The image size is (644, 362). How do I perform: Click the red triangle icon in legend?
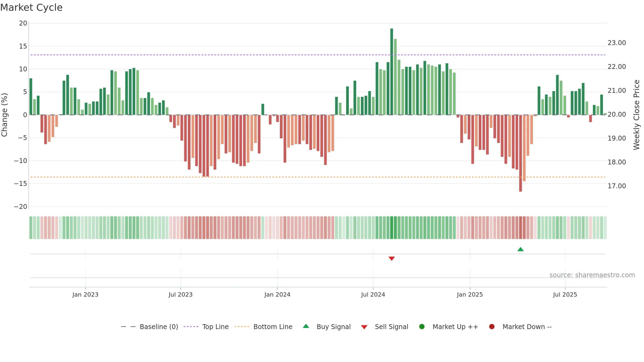click(364, 327)
